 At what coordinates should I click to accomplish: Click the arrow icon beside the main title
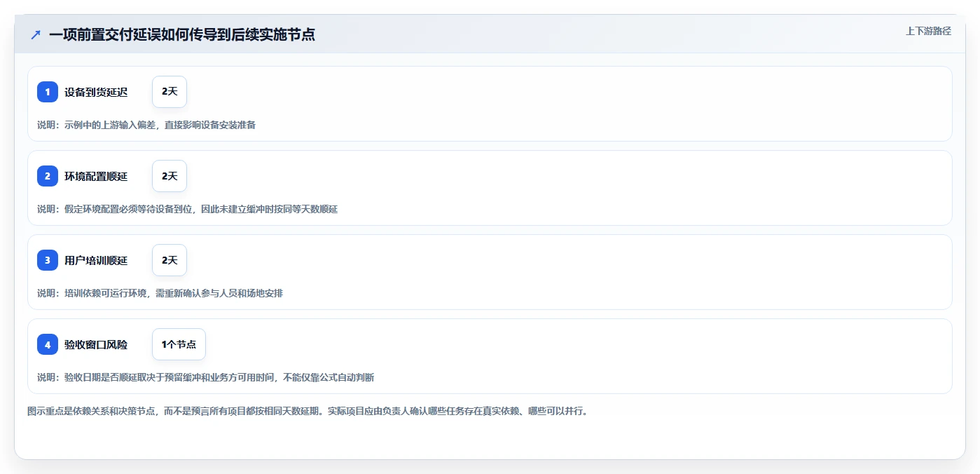(36, 34)
